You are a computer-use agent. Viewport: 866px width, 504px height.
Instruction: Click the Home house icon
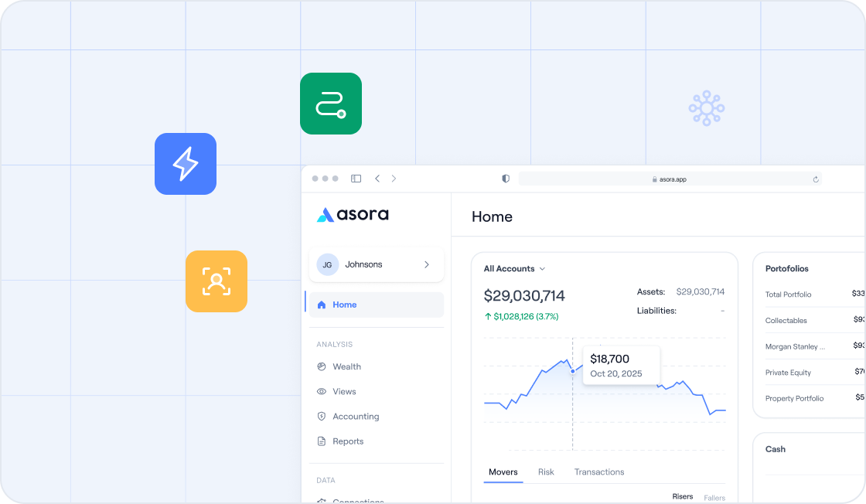[x=322, y=305]
